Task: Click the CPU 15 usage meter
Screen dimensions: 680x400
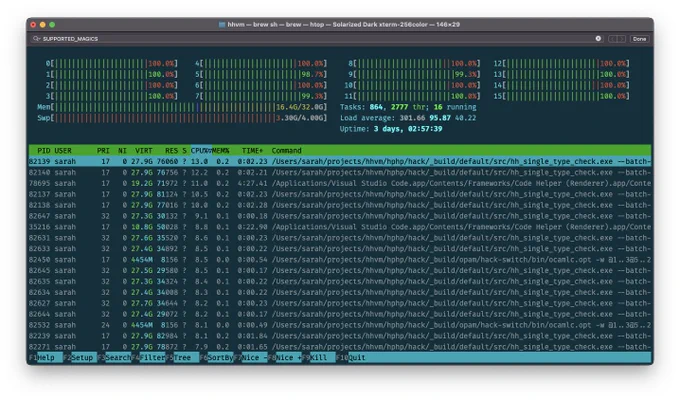Action: [562, 96]
